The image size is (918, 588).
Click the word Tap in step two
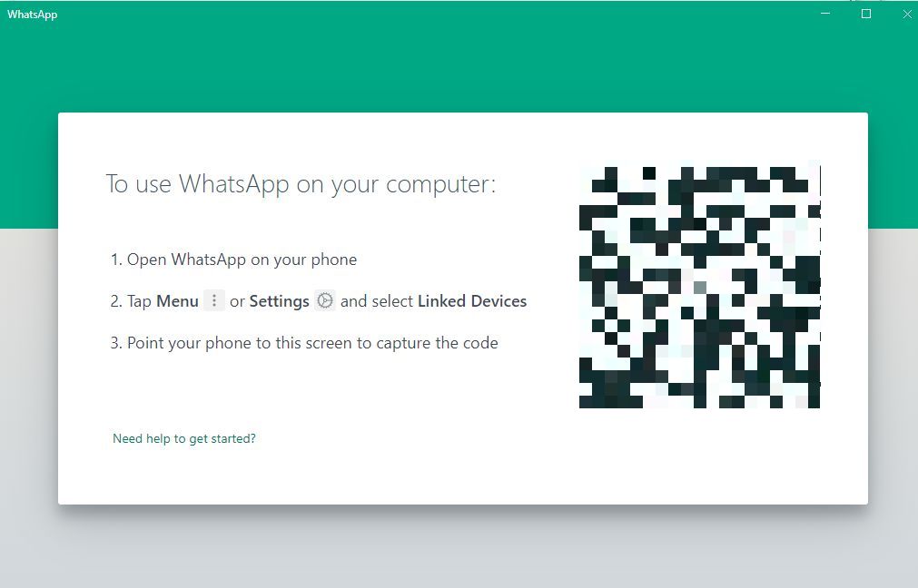[139, 302]
